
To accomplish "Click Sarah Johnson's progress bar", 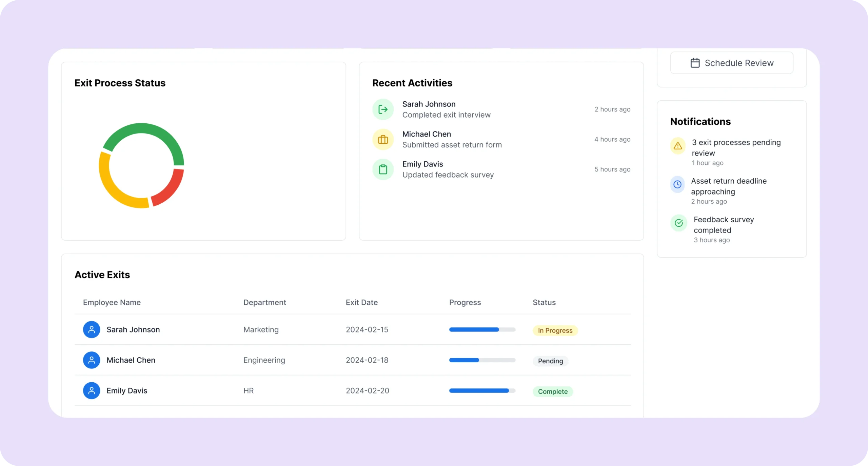I will coord(482,329).
